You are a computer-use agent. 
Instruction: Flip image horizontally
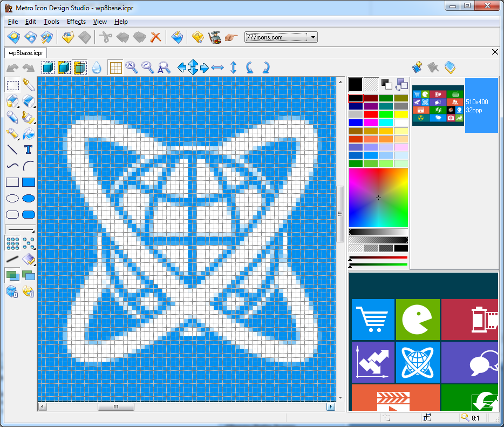coord(217,68)
